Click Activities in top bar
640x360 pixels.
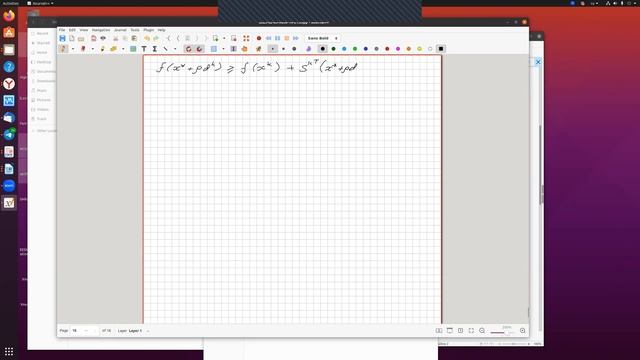tap(11, 3)
